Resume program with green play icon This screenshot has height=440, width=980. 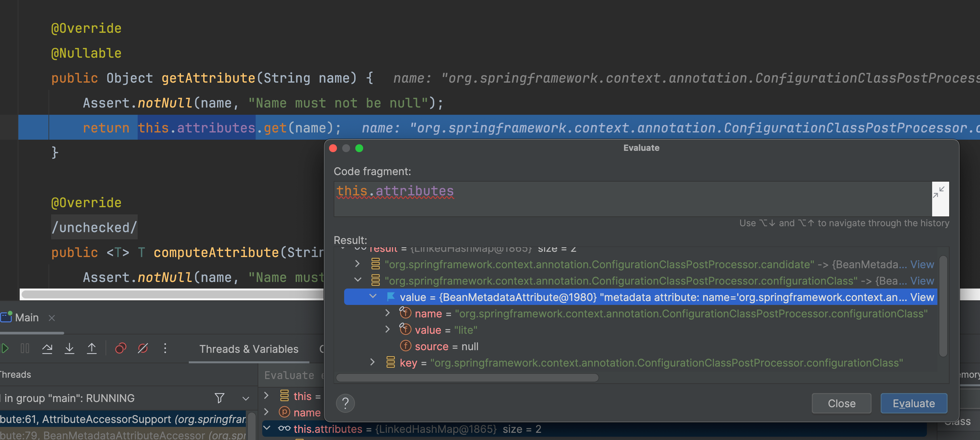click(x=5, y=348)
